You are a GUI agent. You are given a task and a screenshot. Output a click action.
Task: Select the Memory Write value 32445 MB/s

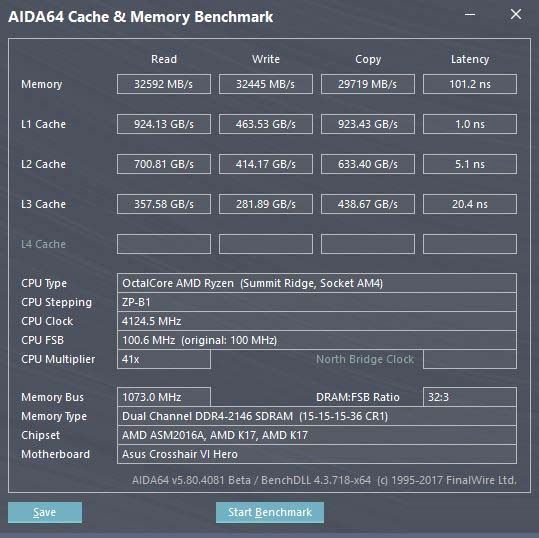click(x=266, y=84)
